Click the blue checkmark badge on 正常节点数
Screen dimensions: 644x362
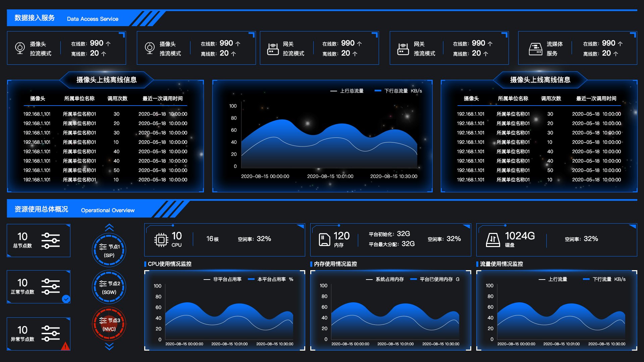[x=66, y=299]
